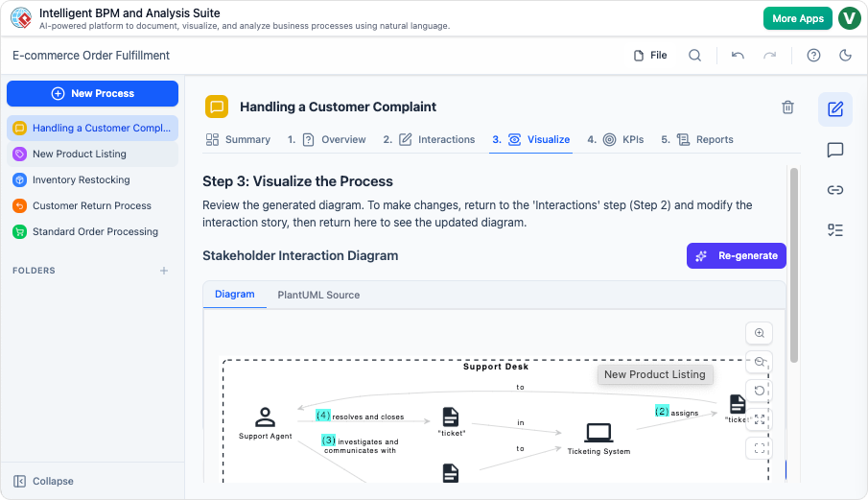Open Inventory Restocking process
Viewport: 868px width, 500px height.
pos(92,180)
